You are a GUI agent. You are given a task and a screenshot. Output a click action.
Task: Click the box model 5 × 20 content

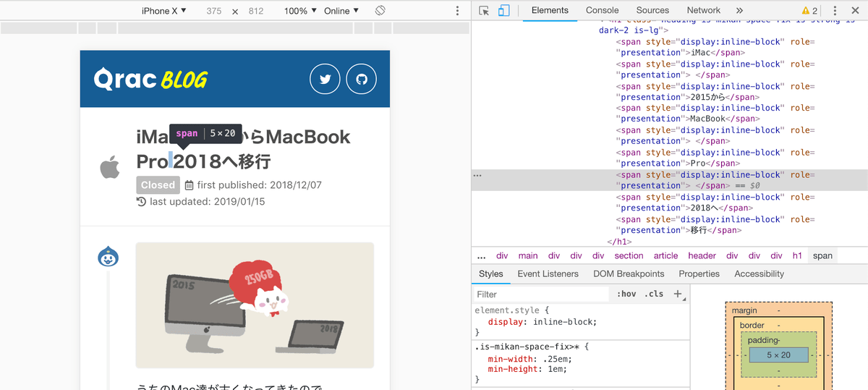coord(778,355)
